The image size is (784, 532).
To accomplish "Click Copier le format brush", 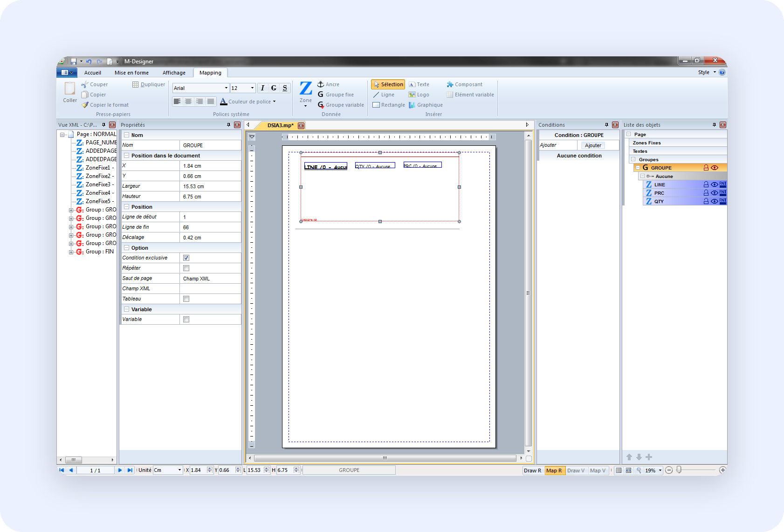I will (85, 105).
